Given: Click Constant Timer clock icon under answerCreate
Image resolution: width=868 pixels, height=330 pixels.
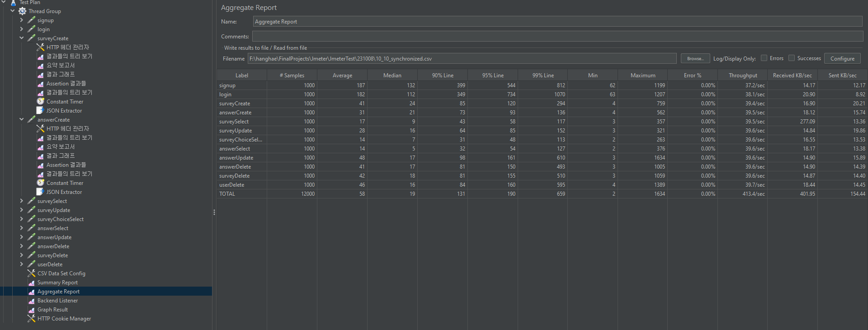Looking at the screenshot, I should point(40,183).
